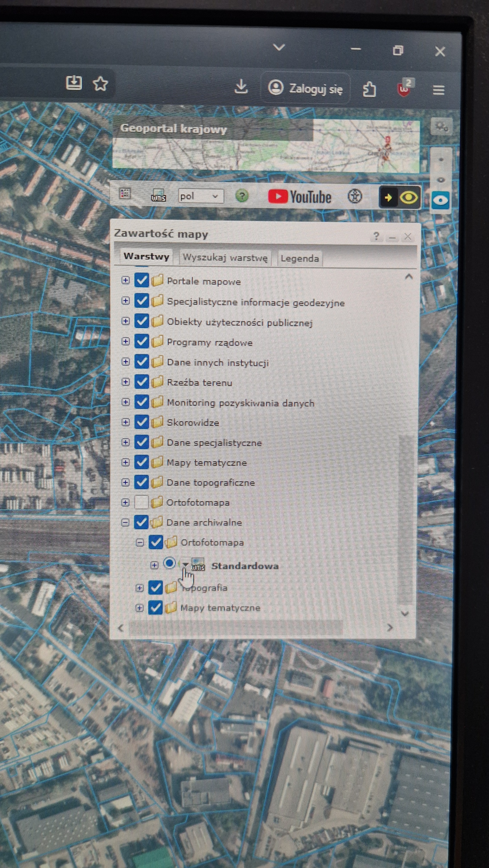Bookmark the page with the star icon

pyautogui.click(x=100, y=84)
